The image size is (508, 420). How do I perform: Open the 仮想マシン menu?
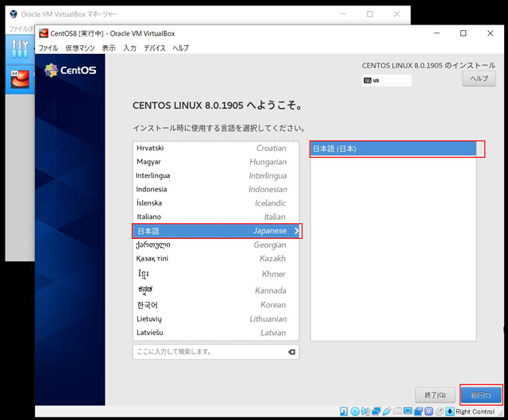click(x=80, y=48)
